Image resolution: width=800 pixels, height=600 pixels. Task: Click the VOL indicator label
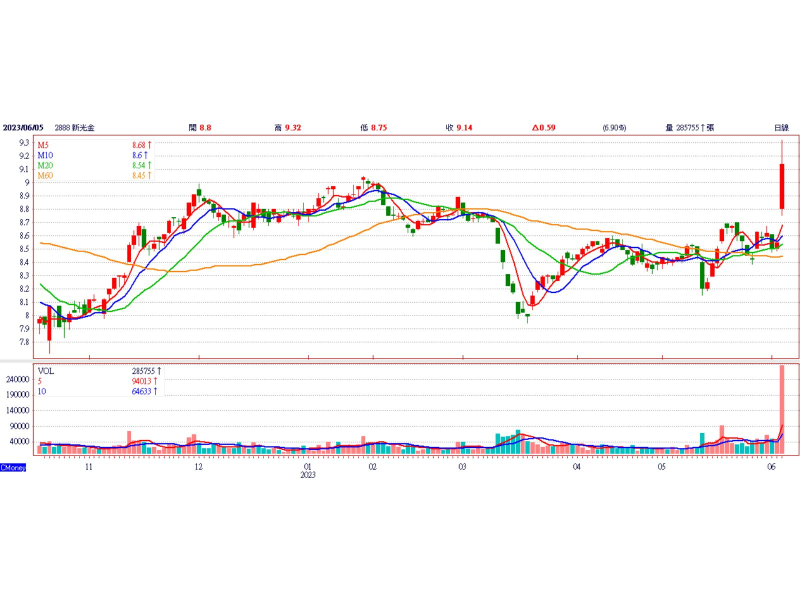point(46,371)
